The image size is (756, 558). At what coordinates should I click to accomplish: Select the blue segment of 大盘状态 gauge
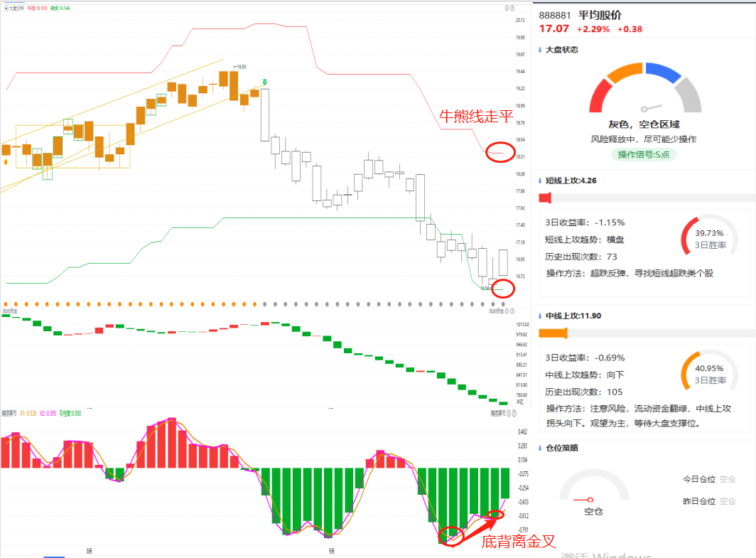tap(664, 72)
